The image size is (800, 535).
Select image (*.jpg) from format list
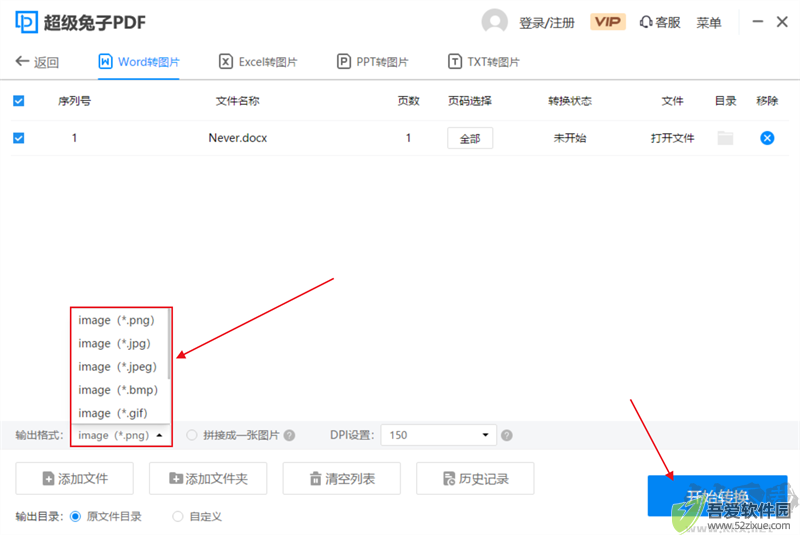(119, 344)
